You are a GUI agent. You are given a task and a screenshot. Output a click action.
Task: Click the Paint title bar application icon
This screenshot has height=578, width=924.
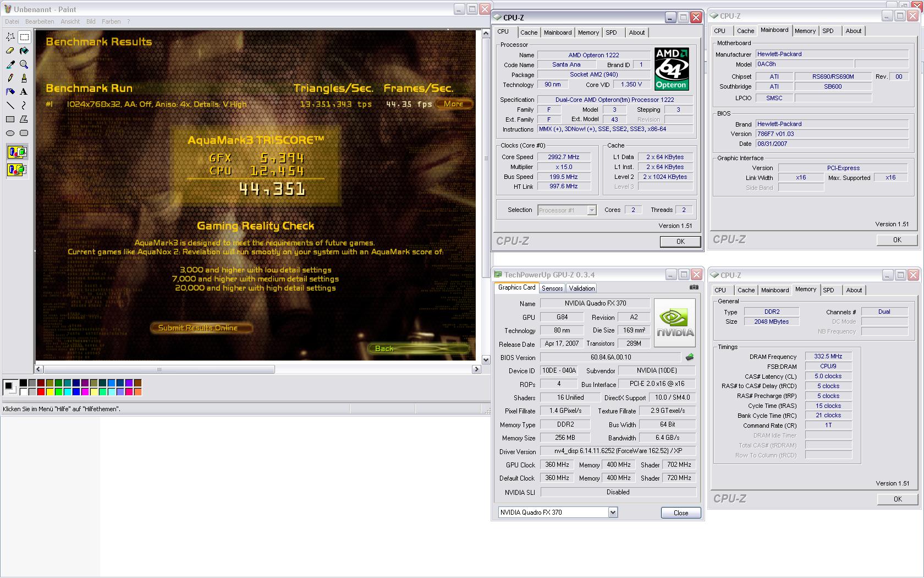pos(8,9)
